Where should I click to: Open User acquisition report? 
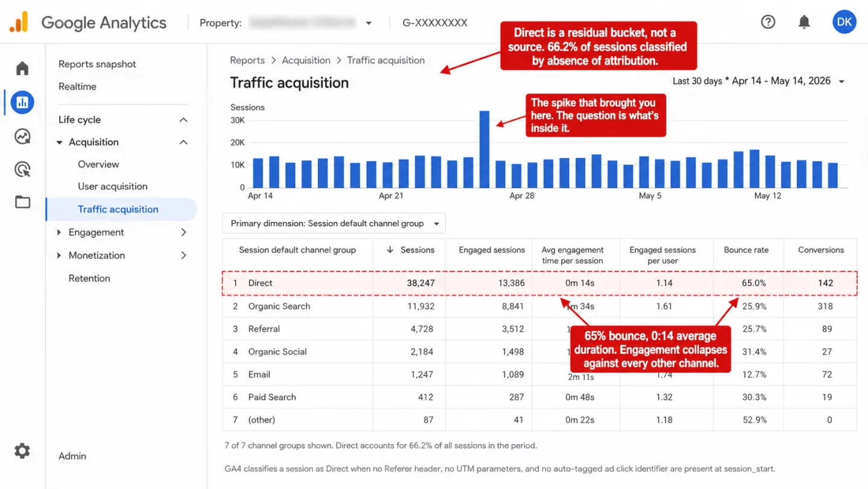click(x=113, y=186)
